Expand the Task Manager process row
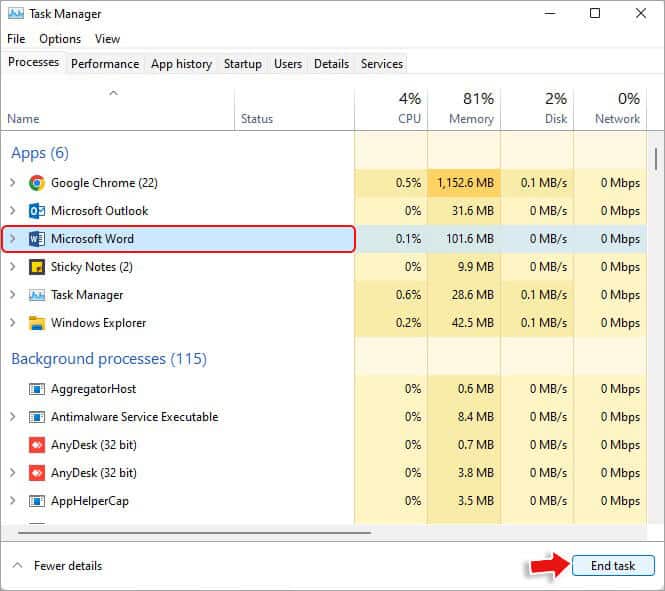This screenshot has height=591, width=665. tap(13, 295)
